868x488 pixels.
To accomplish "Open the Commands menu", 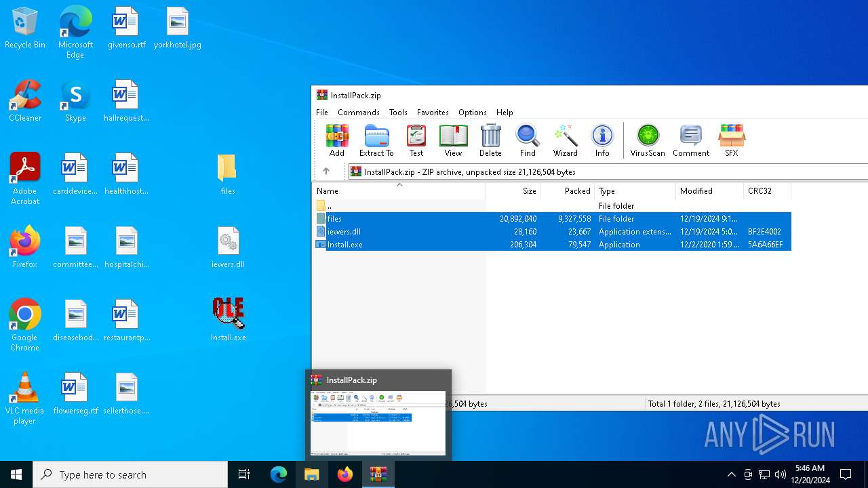I will [359, 113].
